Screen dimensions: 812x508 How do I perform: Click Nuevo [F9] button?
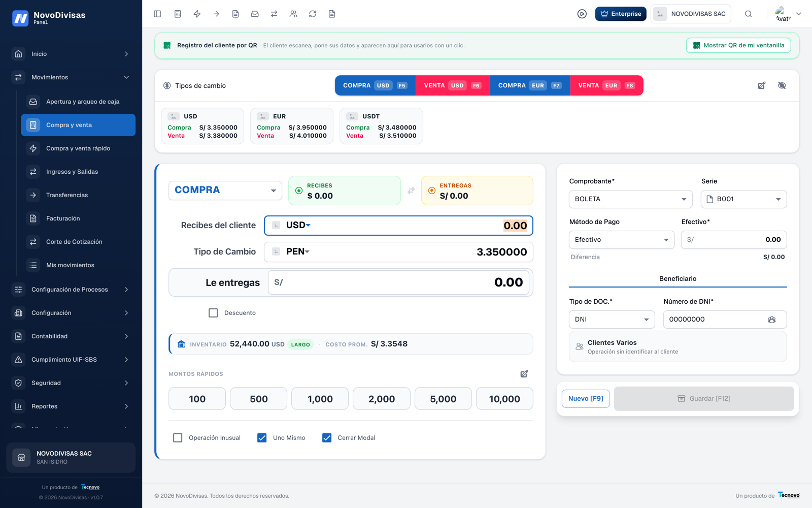click(586, 399)
